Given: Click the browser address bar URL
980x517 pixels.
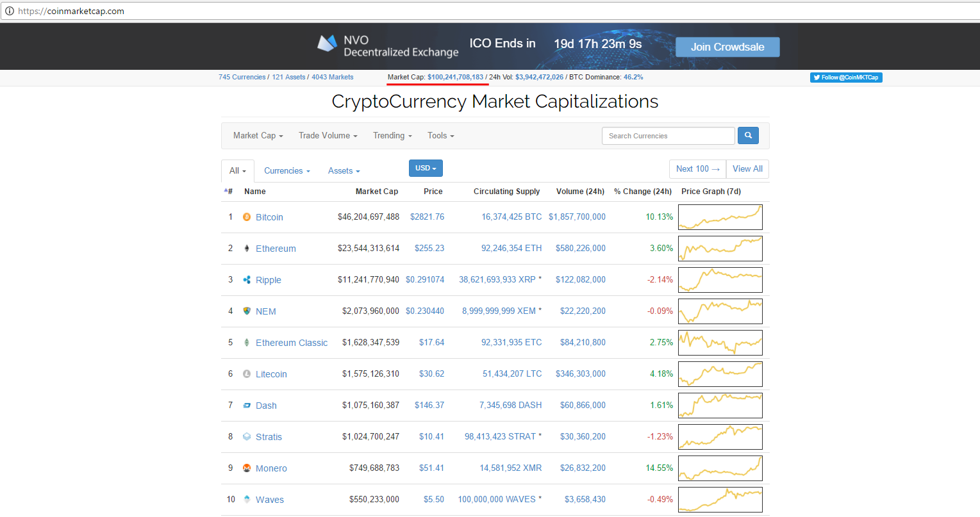Looking at the screenshot, I should tap(71, 11).
